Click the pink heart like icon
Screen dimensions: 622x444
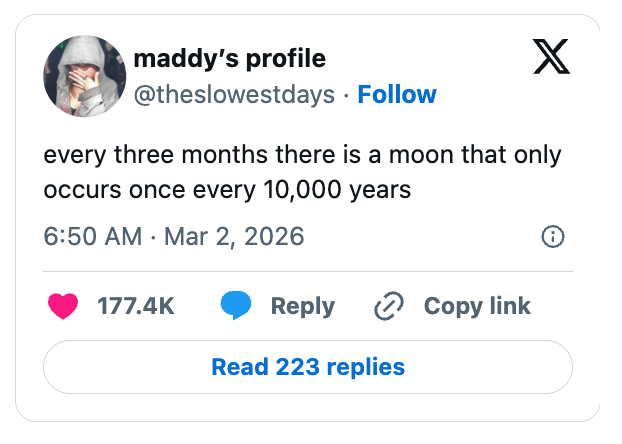point(63,306)
